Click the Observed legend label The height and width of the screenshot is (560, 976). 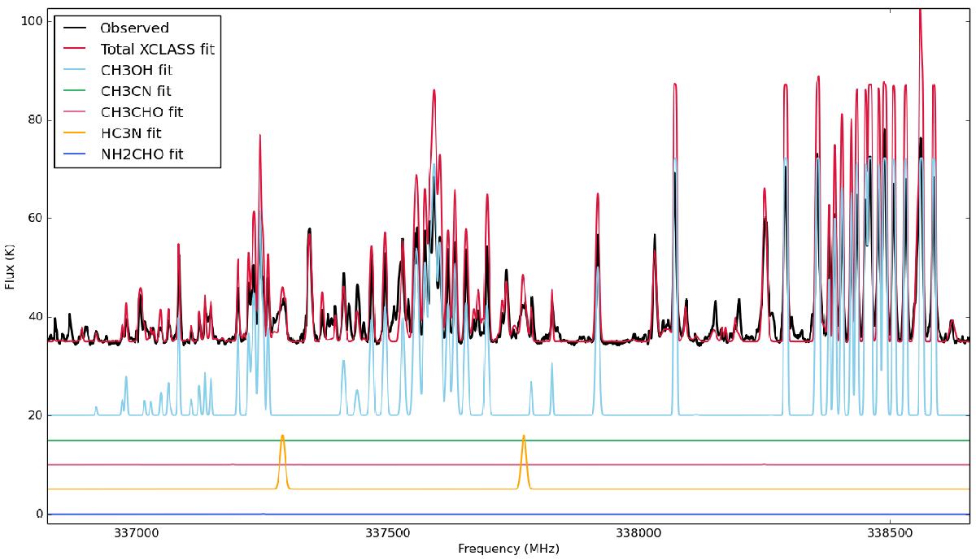pyautogui.click(x=140, y=28)
